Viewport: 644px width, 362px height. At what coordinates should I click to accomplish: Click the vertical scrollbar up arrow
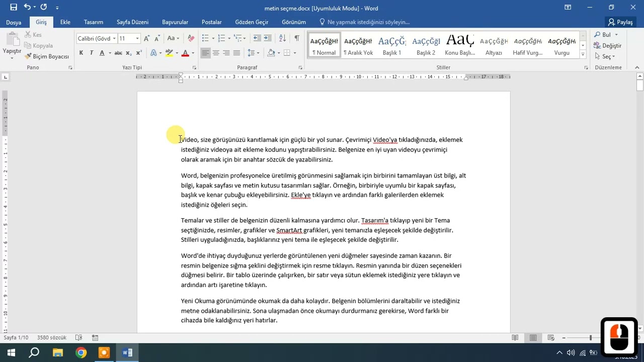[x=640, y=76]
